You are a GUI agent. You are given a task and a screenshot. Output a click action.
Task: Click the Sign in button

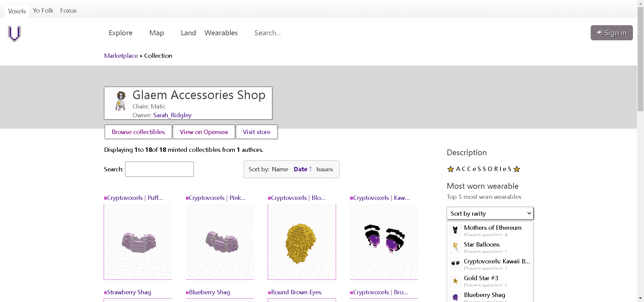click(611, 33)
